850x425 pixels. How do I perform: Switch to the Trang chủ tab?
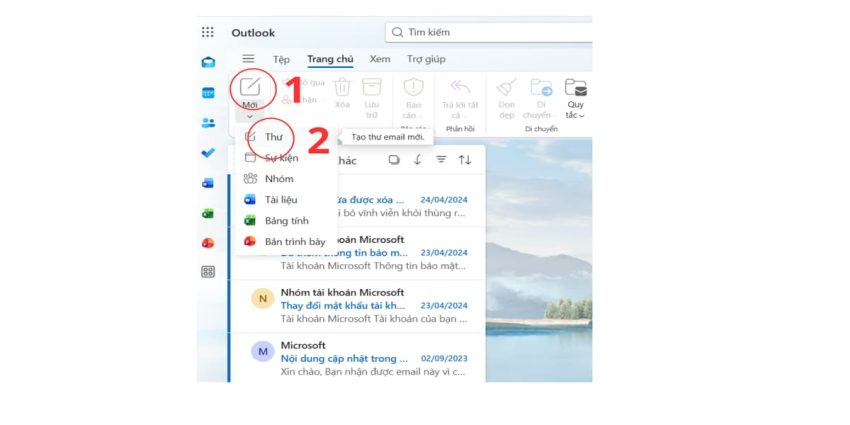330,59
